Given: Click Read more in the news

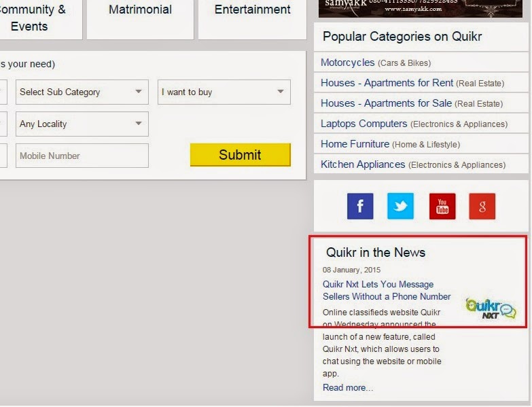Looking at the screenshot, I should click(x=348, y=388).
